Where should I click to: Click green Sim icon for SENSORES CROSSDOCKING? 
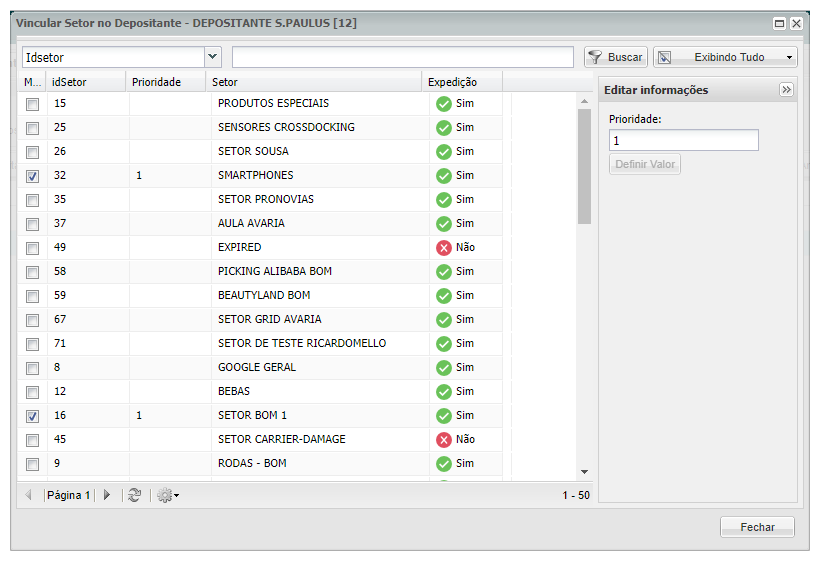point(444,128)
